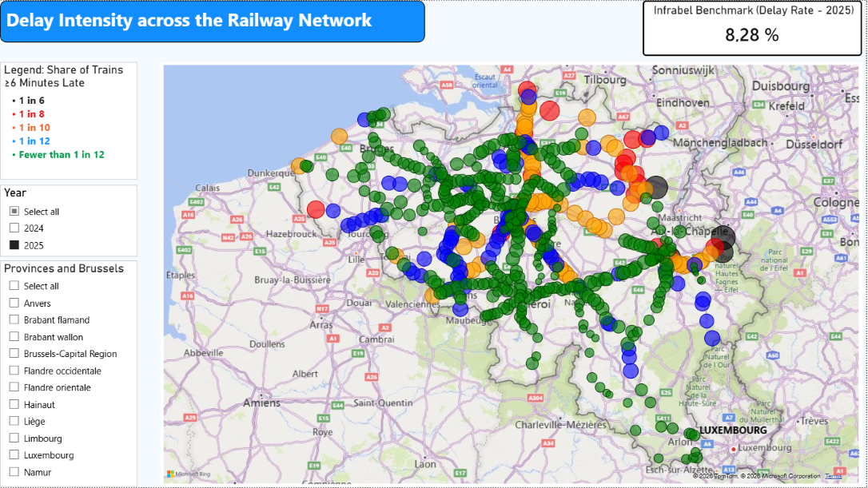The width and height of the screenshot is (868, 488).
Task: Click the Krefeld label on the map
Action: click(786, 105)
